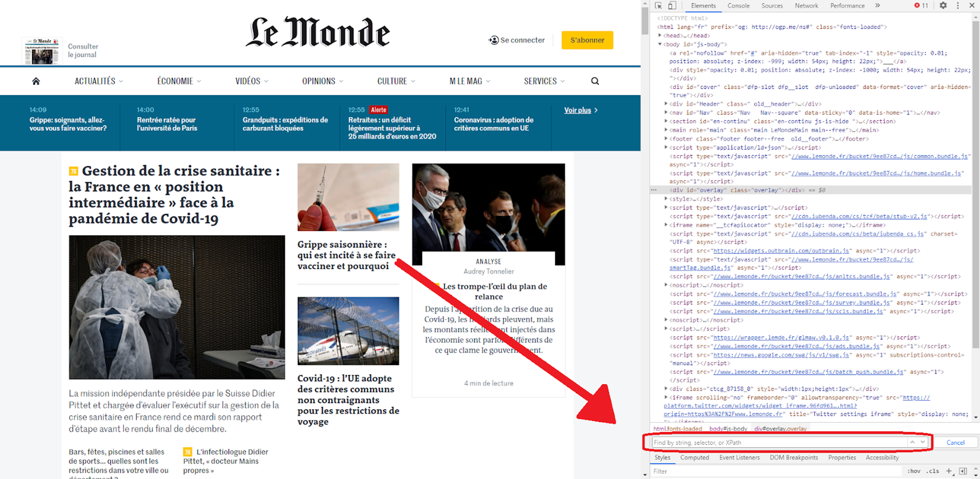Open the outbrain.js script link
The width and height of the screenshot is (980, 479).
[x=781, y=250]
